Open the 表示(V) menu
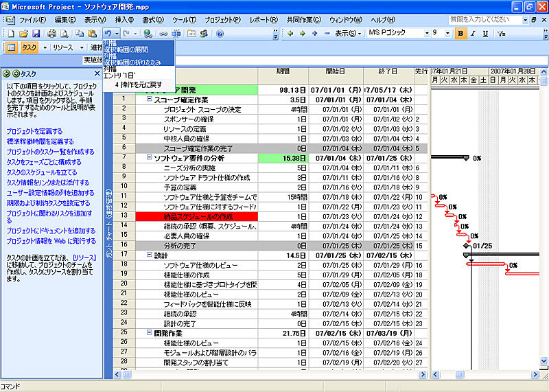 95,20
